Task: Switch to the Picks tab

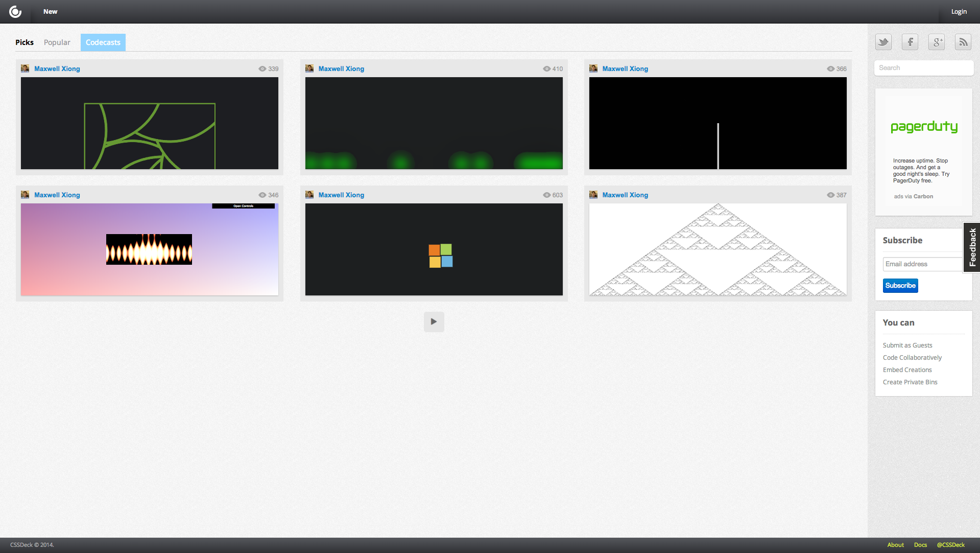Action: [x=25, y=42]
